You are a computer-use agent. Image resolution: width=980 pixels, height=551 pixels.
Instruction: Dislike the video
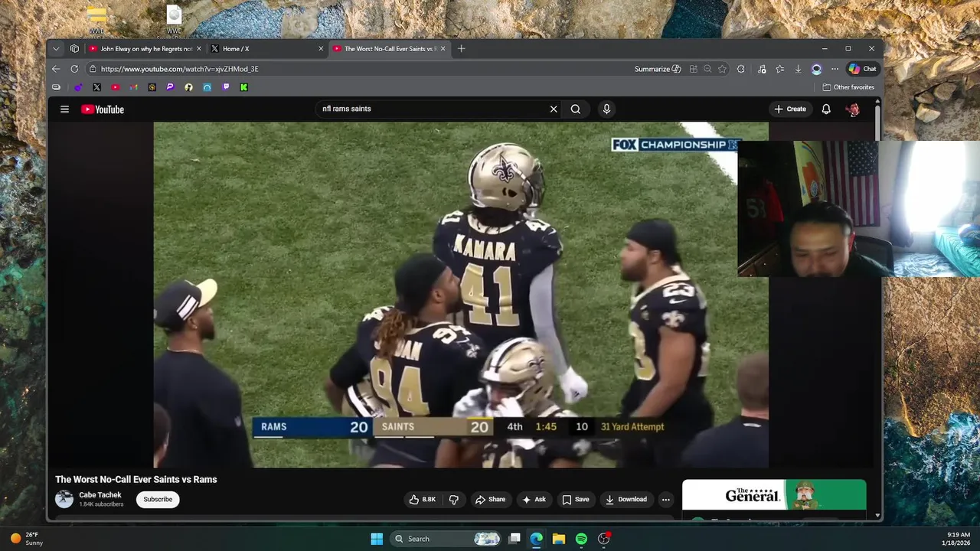(453, 500)
